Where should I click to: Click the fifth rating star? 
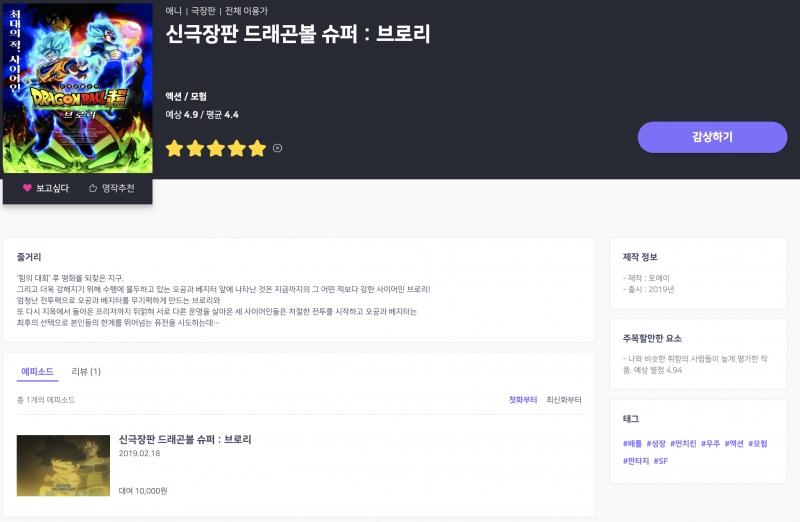coord(258,149)
